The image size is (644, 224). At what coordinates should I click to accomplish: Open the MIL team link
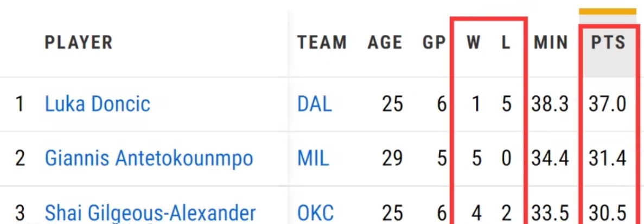coord(313,159)
